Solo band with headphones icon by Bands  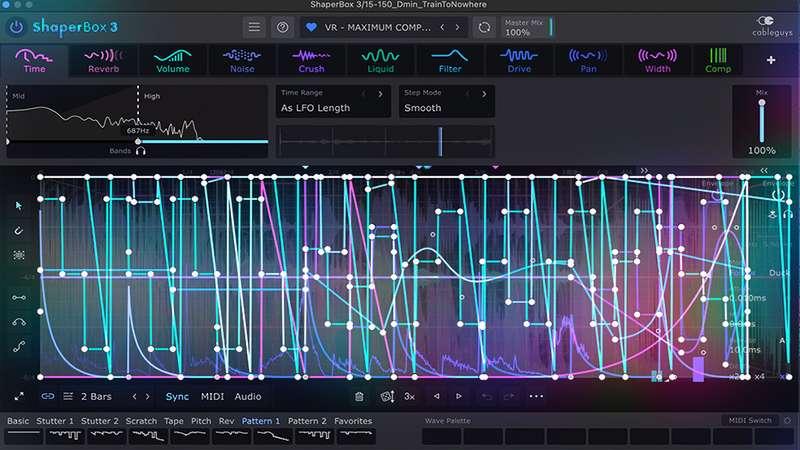[x=141, y=151]
